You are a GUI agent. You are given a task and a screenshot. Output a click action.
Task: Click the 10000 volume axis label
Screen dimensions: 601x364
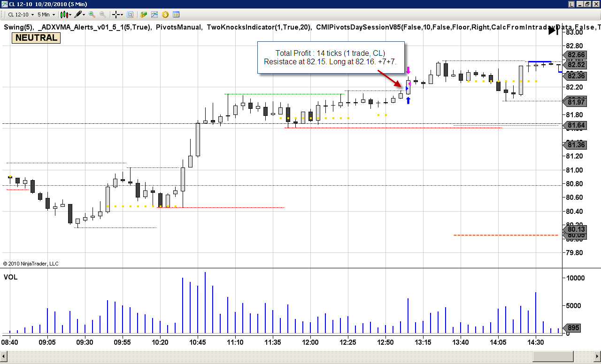575,278
